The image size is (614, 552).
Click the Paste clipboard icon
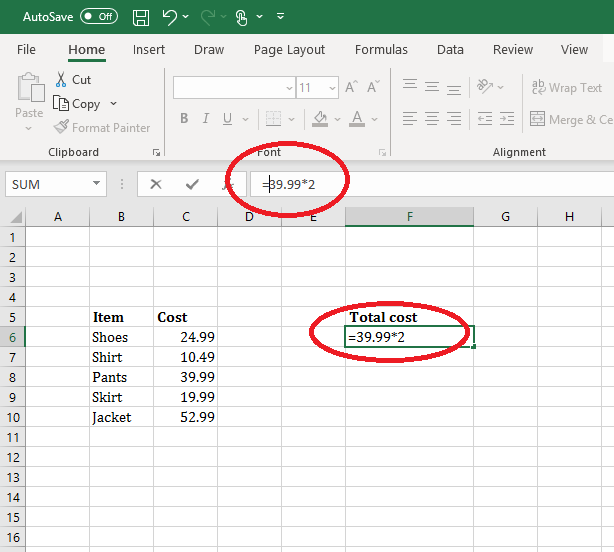tap(30, 90)
